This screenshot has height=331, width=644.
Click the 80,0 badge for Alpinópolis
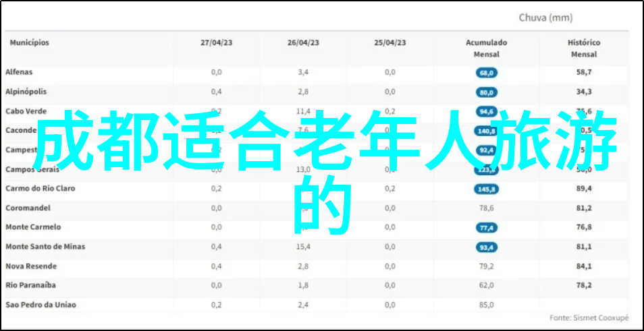pyautogui.click(x=487, y=93)
